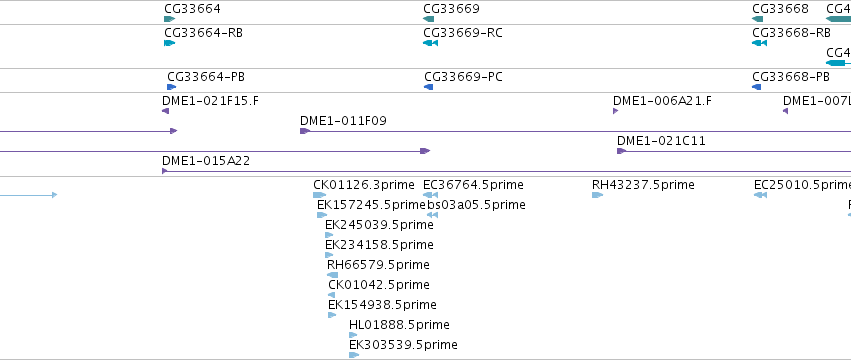Select the CG33669-PC protein glyph

point(429,87)
